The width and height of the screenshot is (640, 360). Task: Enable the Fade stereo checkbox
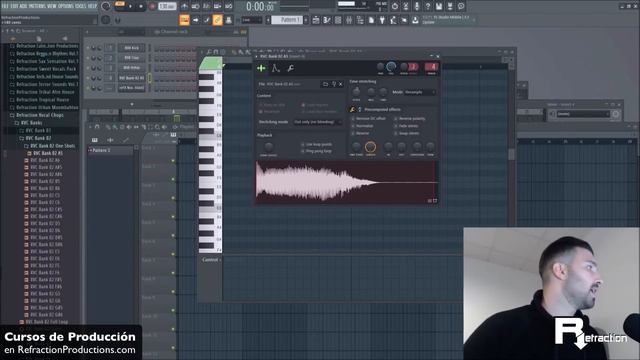(396, 126)
